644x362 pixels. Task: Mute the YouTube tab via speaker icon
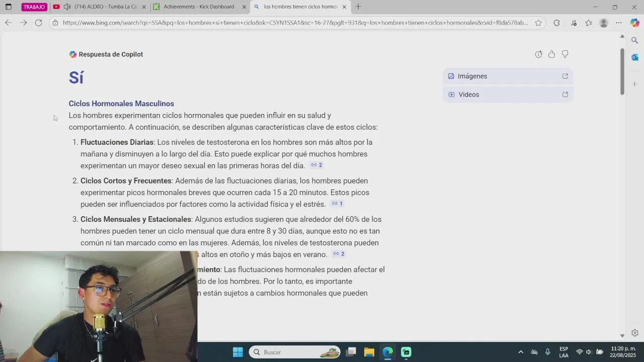click(67, 7)
